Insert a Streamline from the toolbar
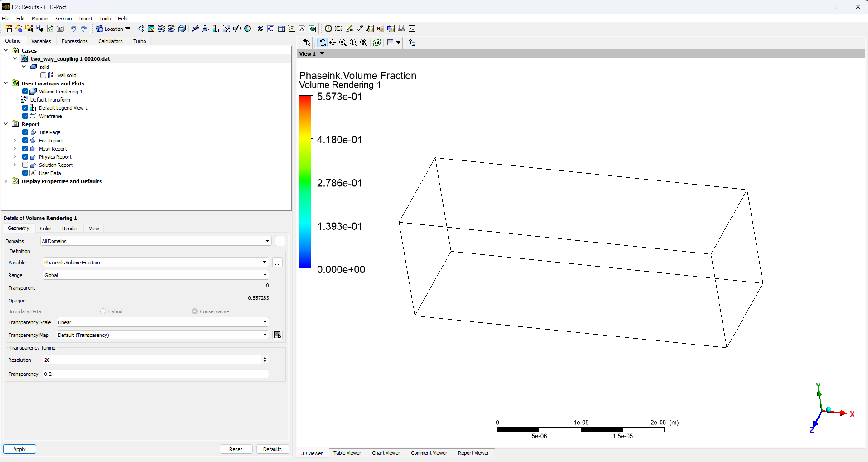 [x=161, y=29]
